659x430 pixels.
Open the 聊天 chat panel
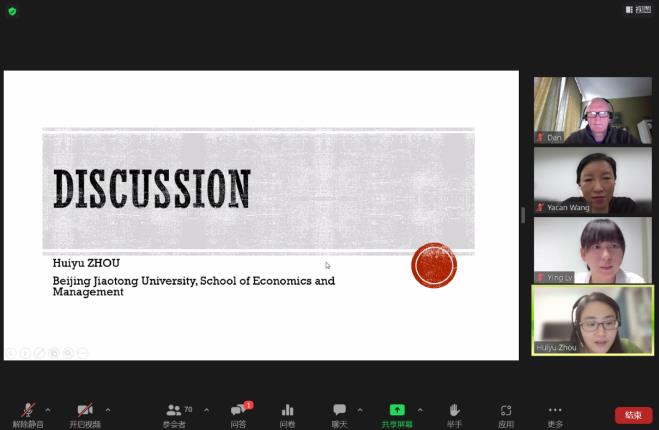[339, 415]
